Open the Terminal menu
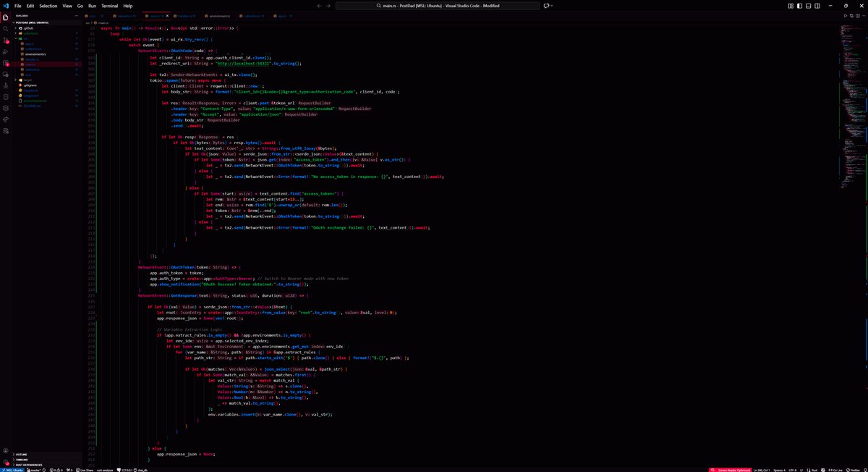Viewport: 868px width, 472px height. point(110,6)
